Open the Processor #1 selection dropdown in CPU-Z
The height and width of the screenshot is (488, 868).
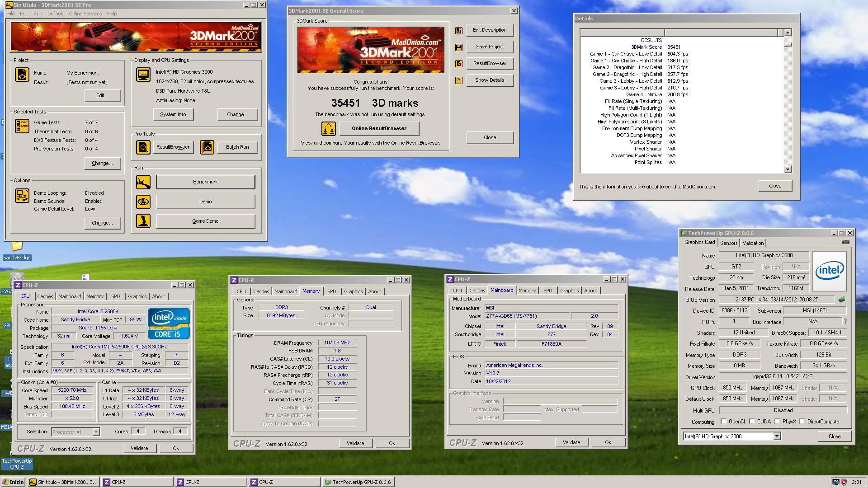pyautogui.click(x=96, y=432)
